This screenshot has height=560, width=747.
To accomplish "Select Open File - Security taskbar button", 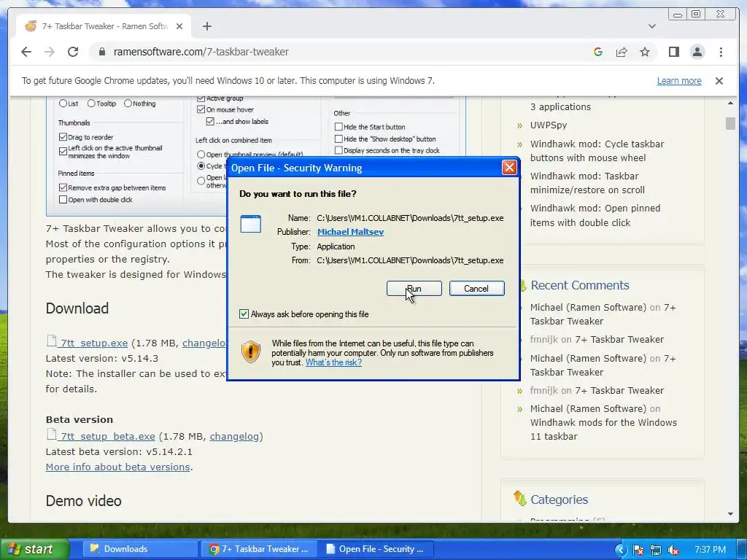I will click(x=376, y=549).
